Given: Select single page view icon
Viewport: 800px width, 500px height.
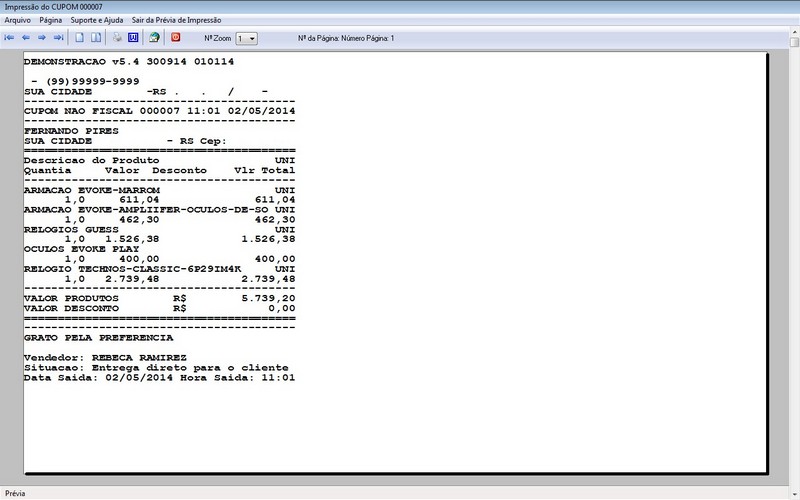Looking at the screenshot, I should 80,38.
